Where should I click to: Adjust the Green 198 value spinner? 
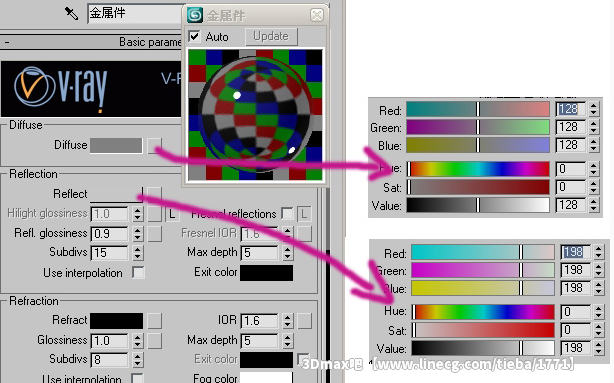click(599, 270)
